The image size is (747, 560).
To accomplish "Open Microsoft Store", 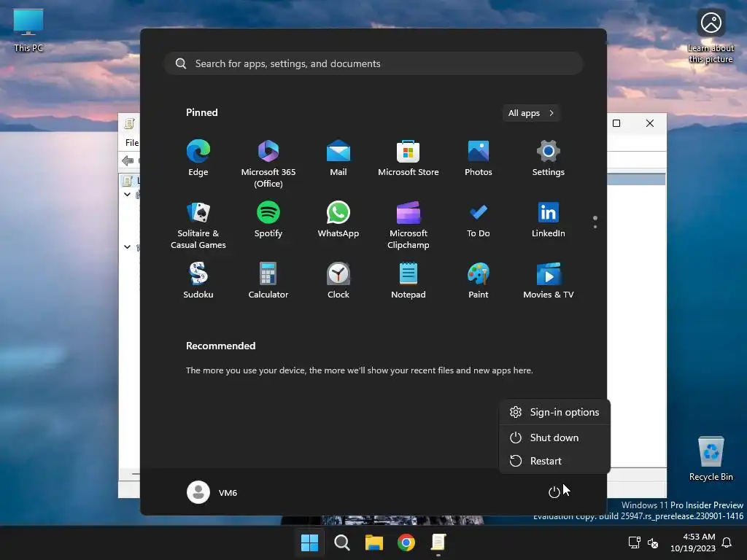I will [x=409, y=158].
